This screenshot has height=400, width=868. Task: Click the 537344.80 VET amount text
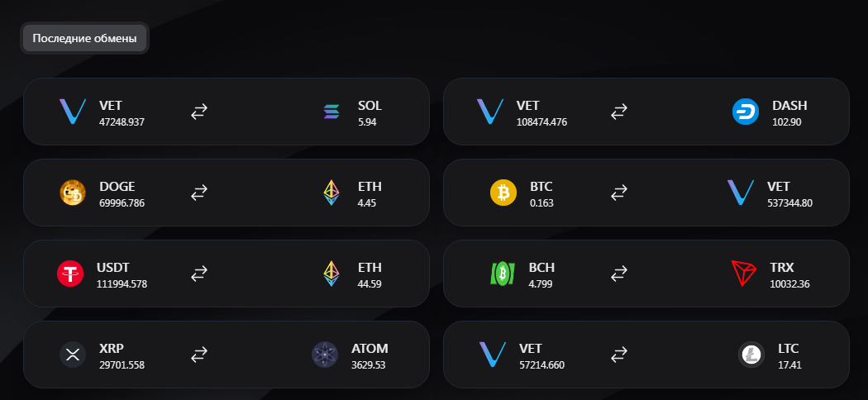tap(790, 203)
